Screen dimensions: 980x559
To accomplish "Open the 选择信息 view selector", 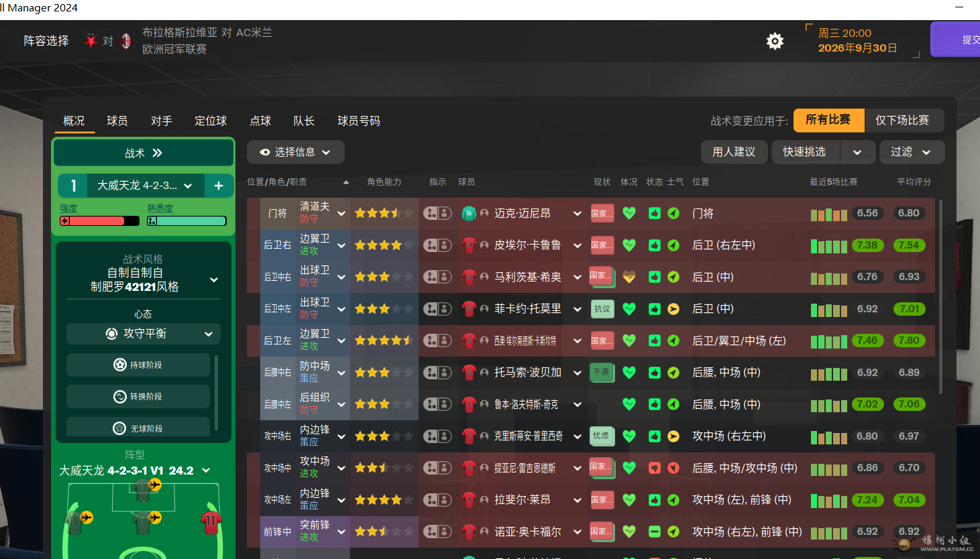I will pos(295,152).
